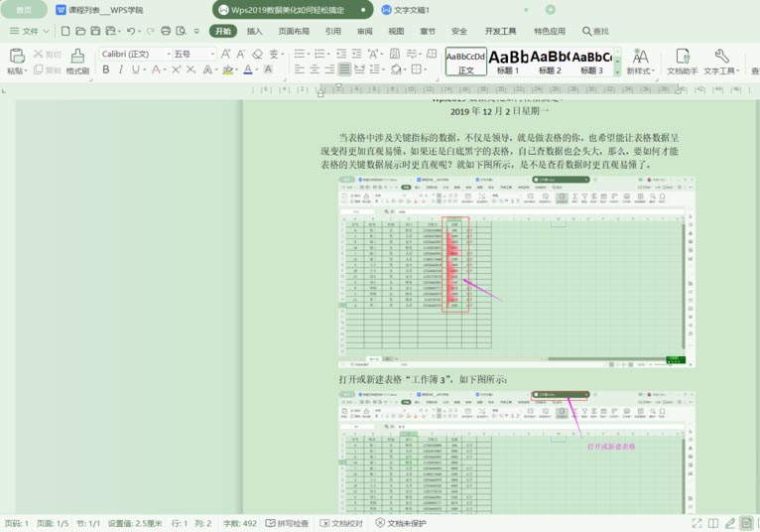Click the shading fill color bucket

(396, 69)
